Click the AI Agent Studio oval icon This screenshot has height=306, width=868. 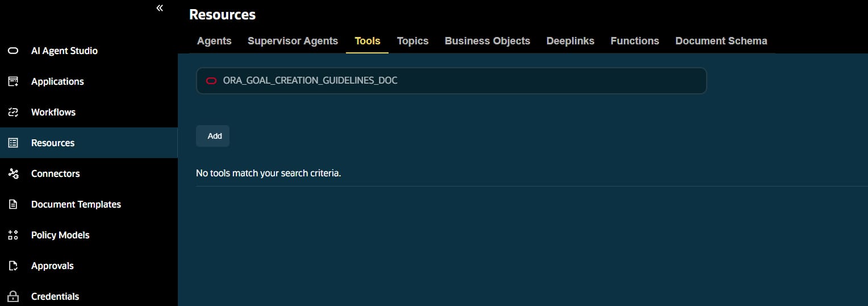click(x=13, y=51)
